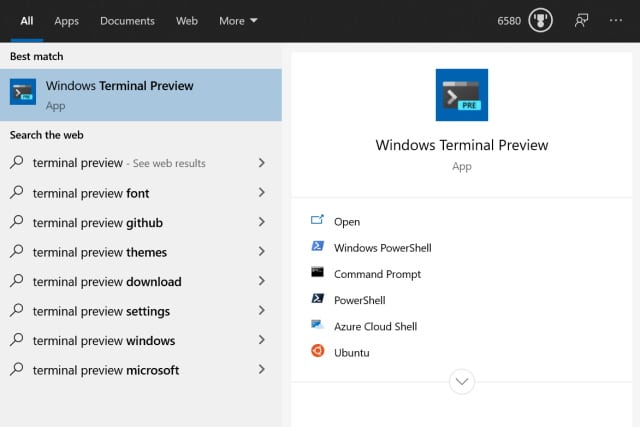
Task: Select the Web search tab
Action: coord(186,21)
